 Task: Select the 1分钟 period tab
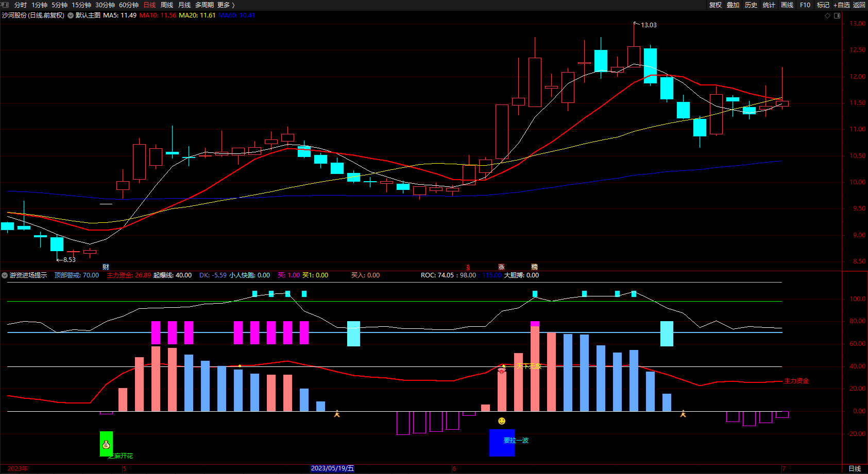click(39, 5)
